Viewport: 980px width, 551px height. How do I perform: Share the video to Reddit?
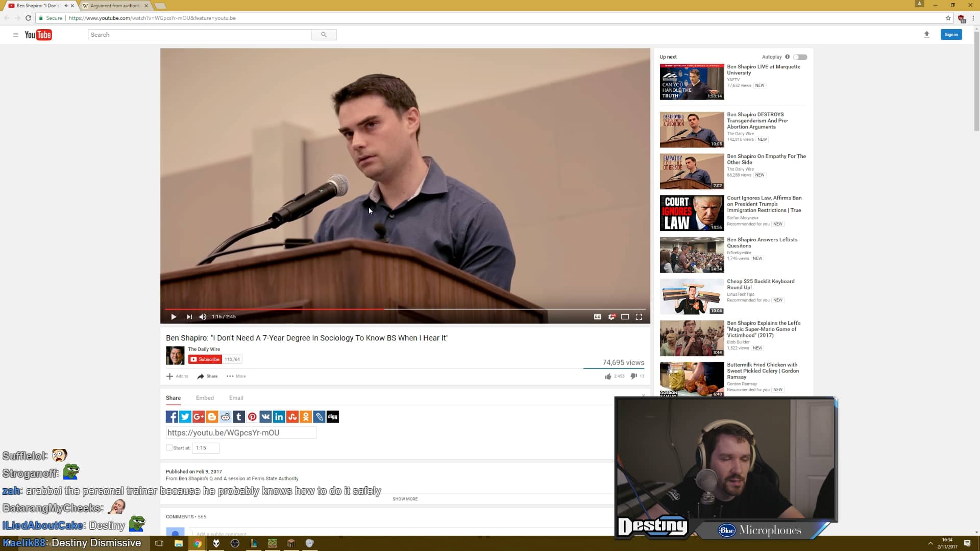225,416
